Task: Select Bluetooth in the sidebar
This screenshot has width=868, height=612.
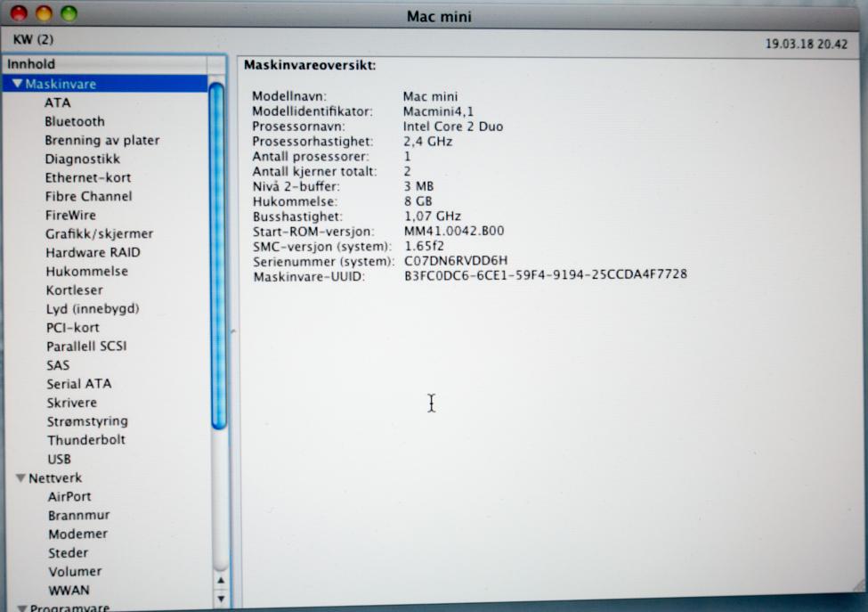Action: 75,121
